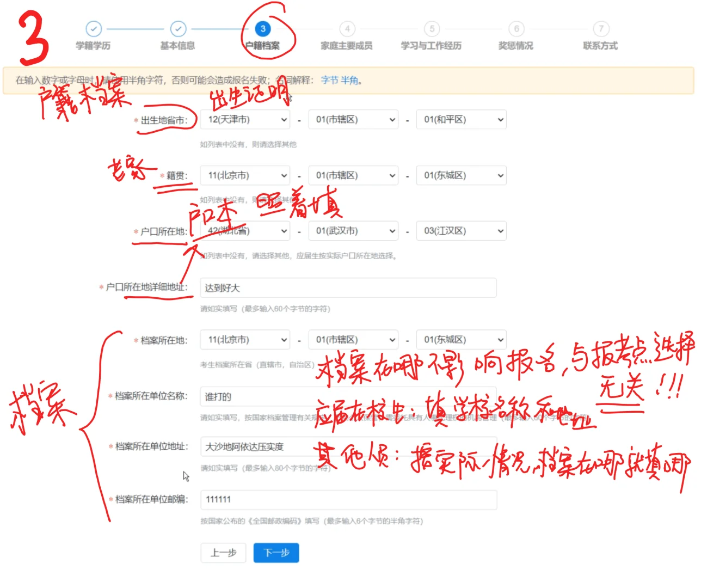701x588 pixels.
Task: Open 户口所在地 district dropdown 03(江汉区)
Action: [x=462, y=231]
